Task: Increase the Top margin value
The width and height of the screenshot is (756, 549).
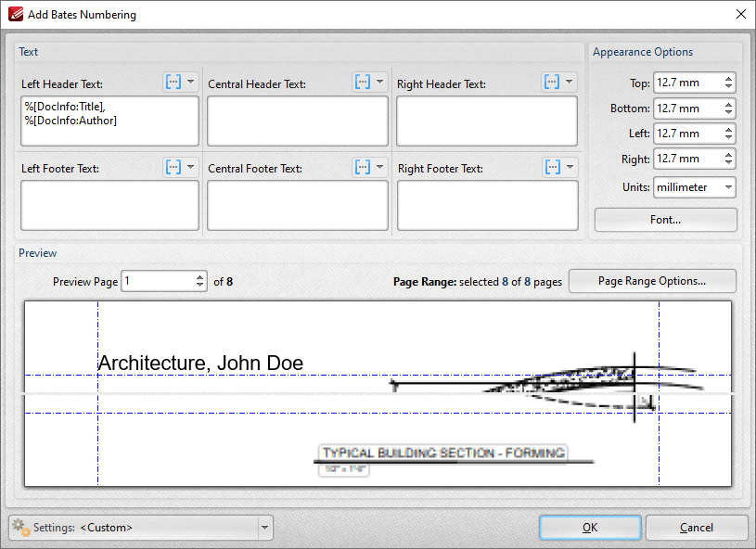Action: 728,78
